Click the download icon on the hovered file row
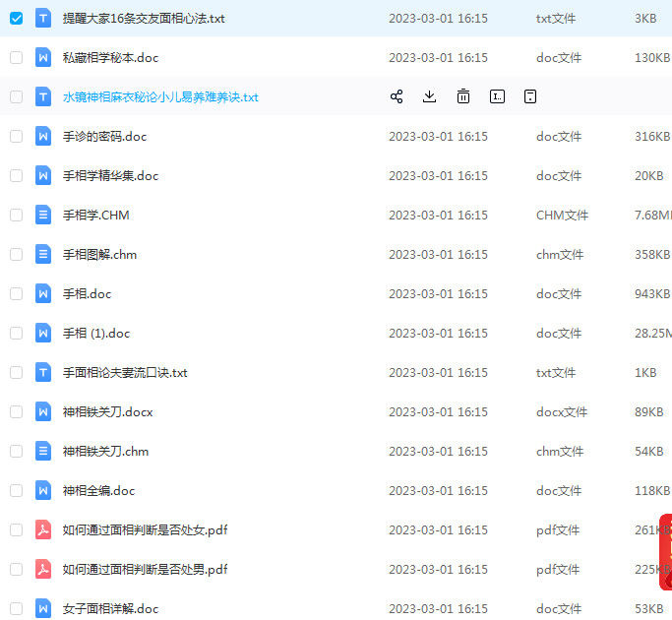This screenshot has height=620, width=672. (x=429, y=96)
